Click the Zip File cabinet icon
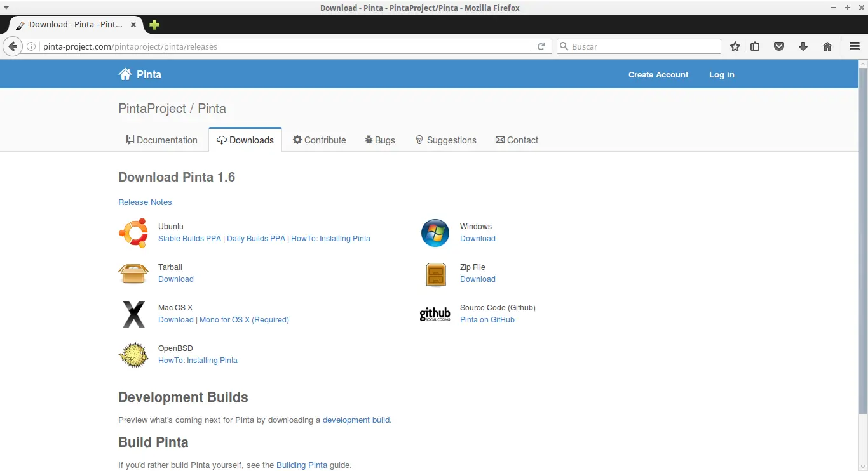This screenshot has width=868, height=471. [x=435, y=274]
